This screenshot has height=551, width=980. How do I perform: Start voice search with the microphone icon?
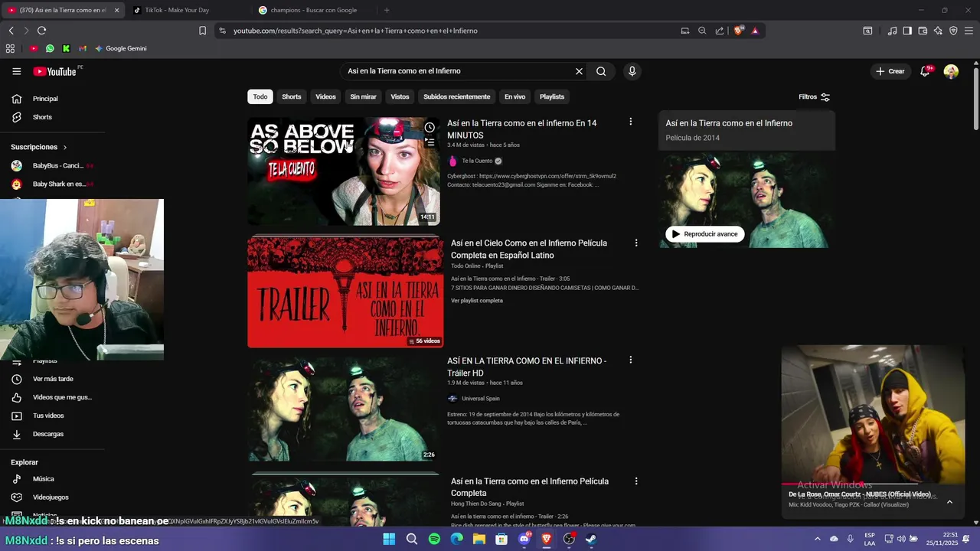pos(632,71)
